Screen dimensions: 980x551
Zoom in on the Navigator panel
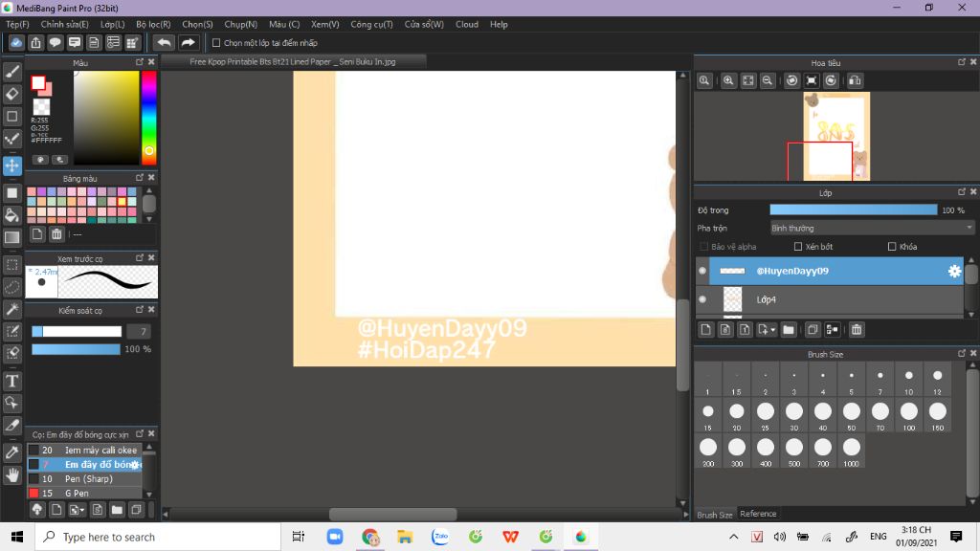(x=728, y=80)
